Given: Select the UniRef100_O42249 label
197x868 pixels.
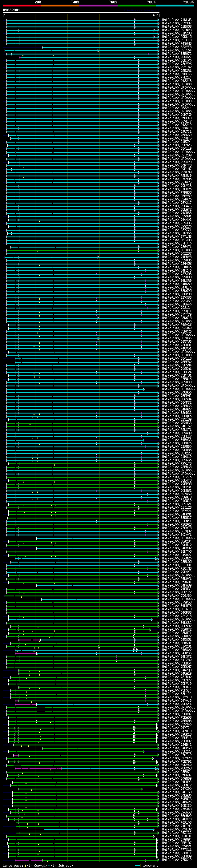Looking at the screenshot, I should [x=177, y=125].
